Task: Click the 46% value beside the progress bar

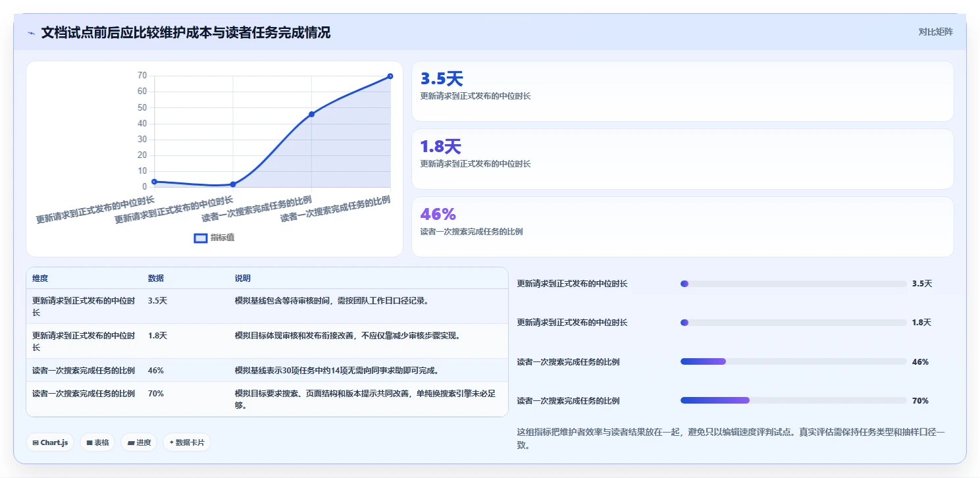Action: click(x=920, y=361)
